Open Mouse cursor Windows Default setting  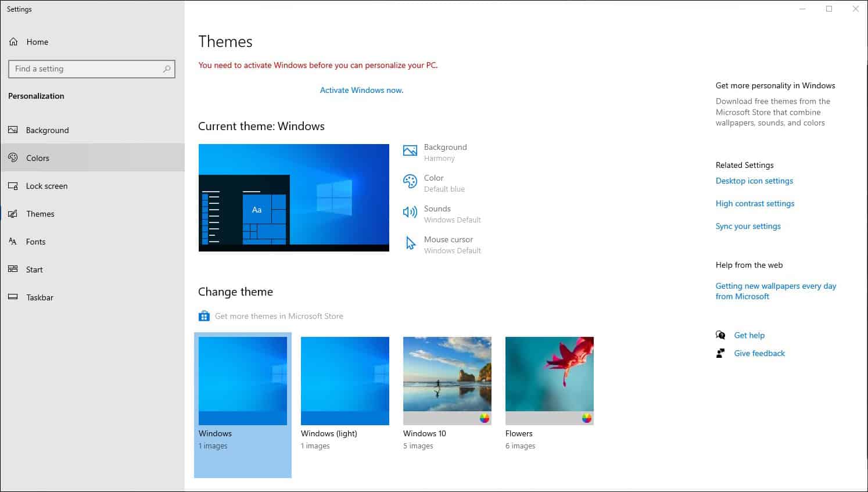[443, 245]
